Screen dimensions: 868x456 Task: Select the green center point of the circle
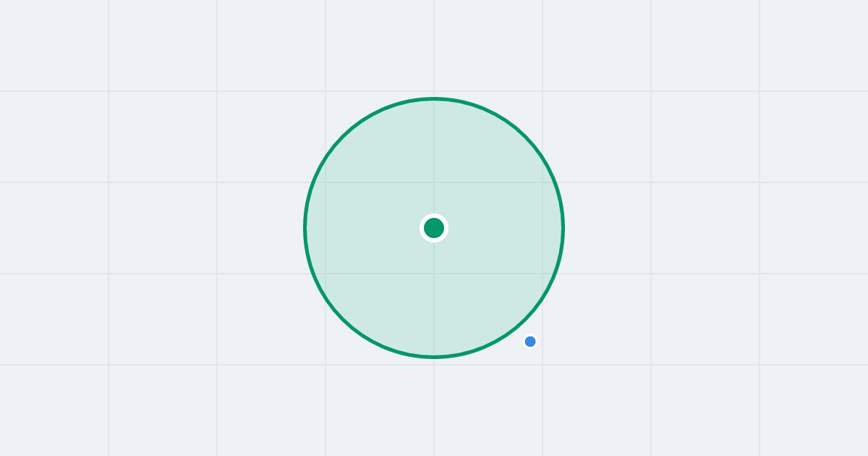coord(434,228)
